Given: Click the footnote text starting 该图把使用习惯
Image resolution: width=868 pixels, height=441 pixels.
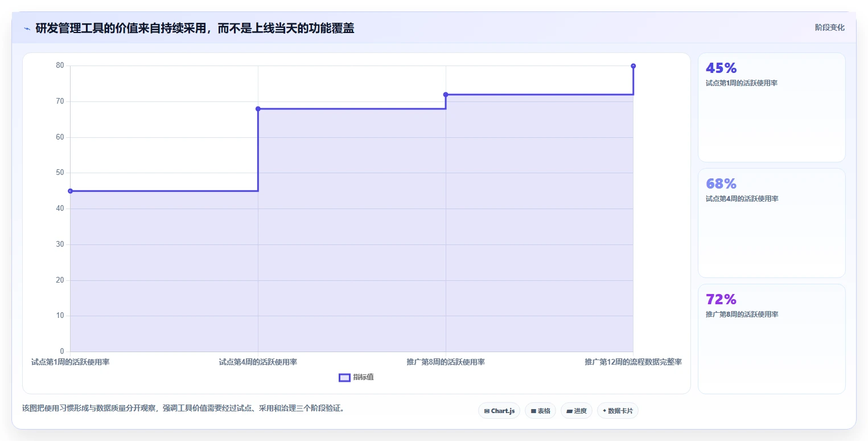Looking at the screenshot, I should [183, 408].
